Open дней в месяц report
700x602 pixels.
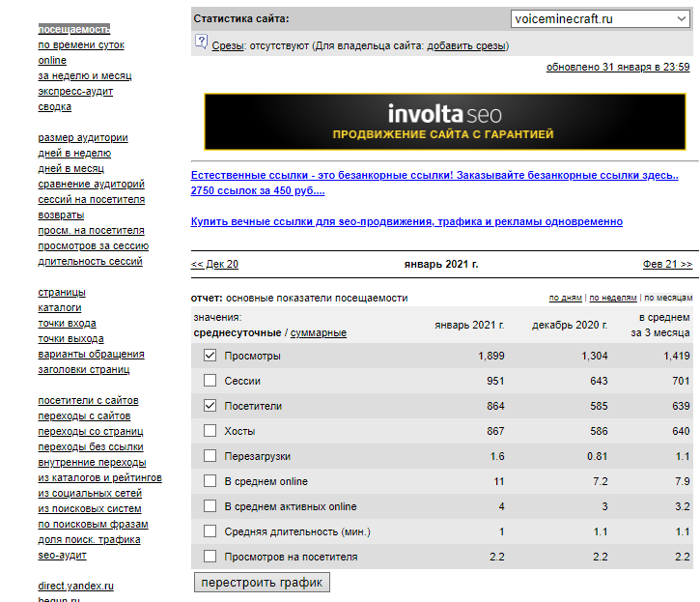(71, 168)
